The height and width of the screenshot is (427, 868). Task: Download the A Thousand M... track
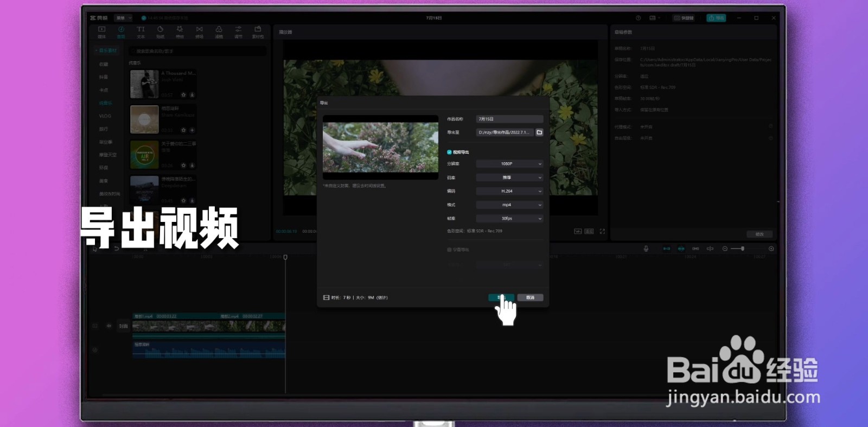pyautogui.click(x=192, y=95)
